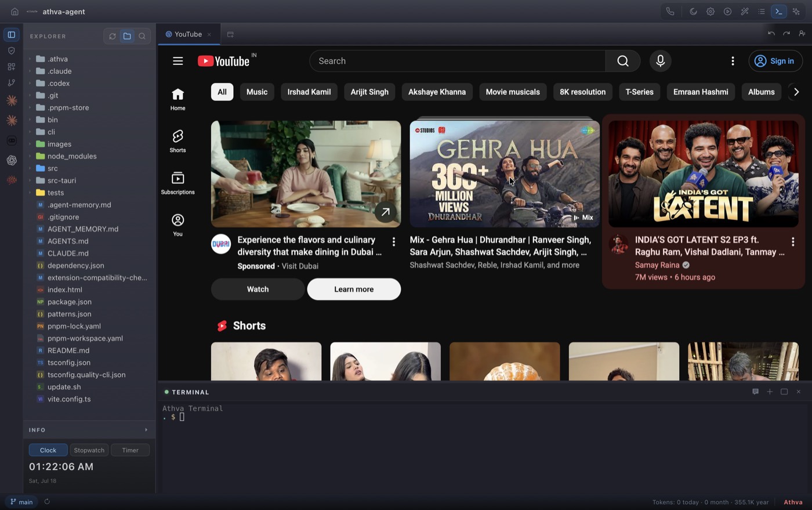This screenshot has width=812, height=510.
Task: Open YouTube three-dot settings menu
Action: pos(733,61)
